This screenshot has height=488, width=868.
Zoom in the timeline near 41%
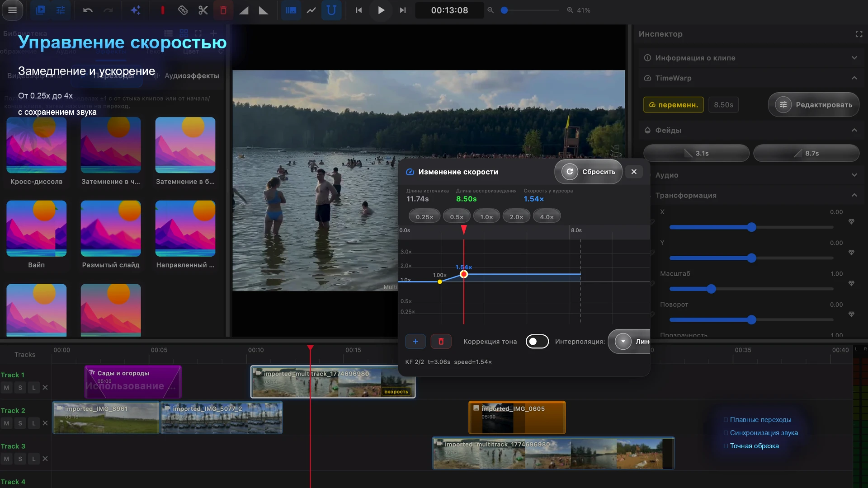pyautogui.click(x=570, y=10)
